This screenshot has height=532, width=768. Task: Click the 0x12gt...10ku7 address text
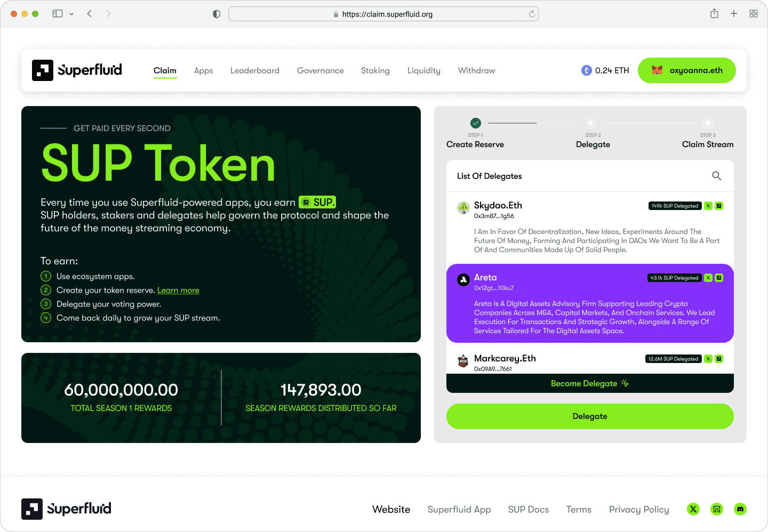(494, 288)
